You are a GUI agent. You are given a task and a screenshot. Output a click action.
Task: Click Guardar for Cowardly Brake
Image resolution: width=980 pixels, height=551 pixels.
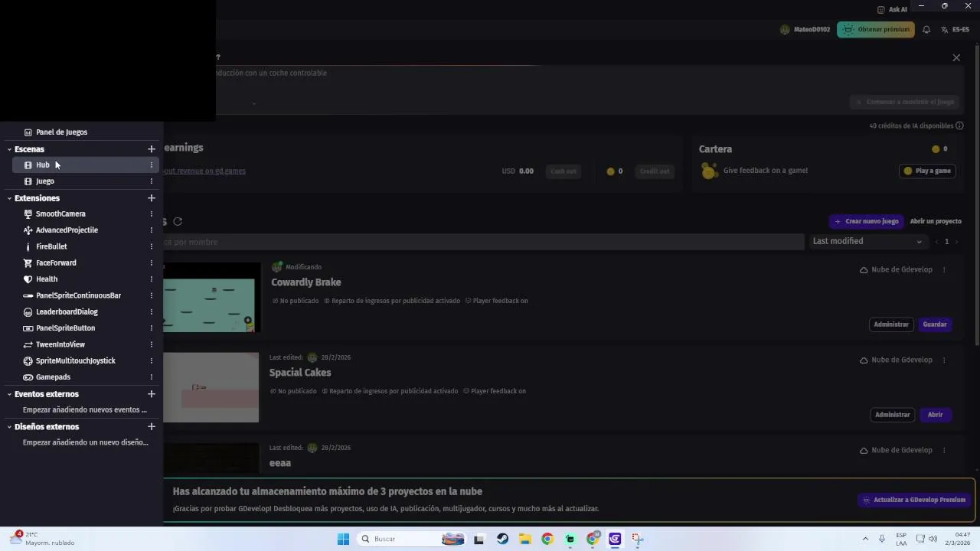point(935,324)
